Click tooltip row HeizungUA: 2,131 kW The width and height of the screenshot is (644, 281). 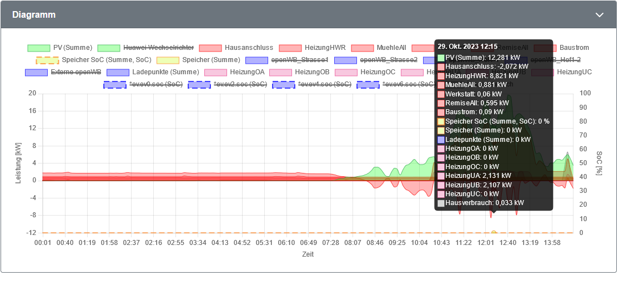pos(475,176)
